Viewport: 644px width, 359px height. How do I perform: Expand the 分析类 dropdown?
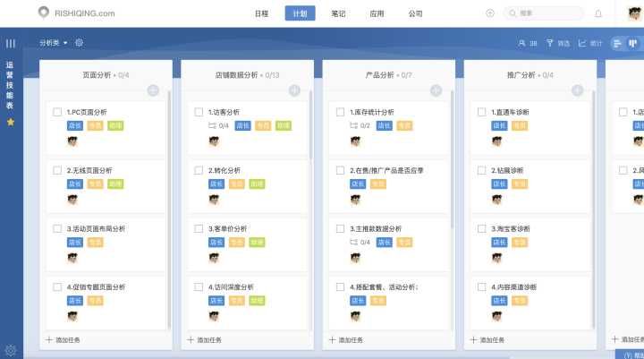tap(54, 43)
